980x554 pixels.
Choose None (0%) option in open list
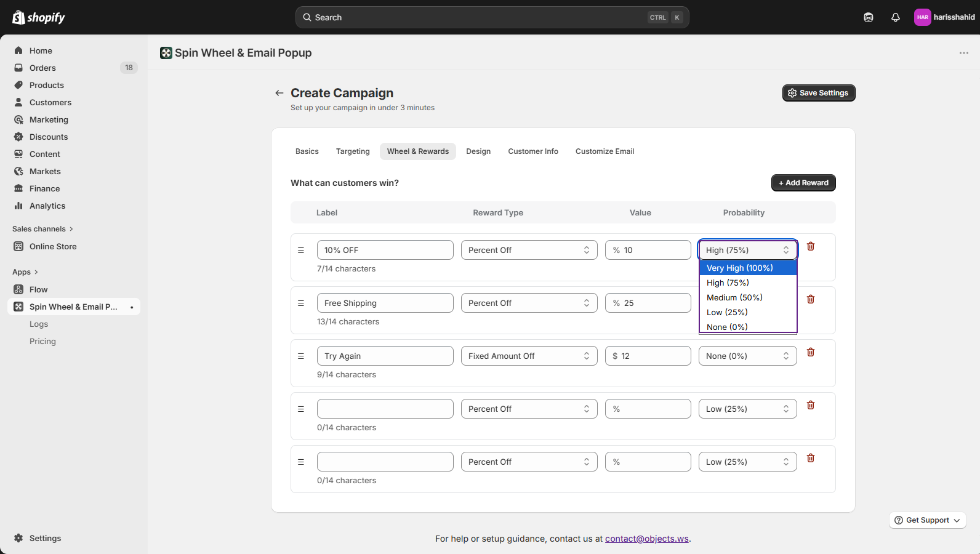(x=748, y=327)
